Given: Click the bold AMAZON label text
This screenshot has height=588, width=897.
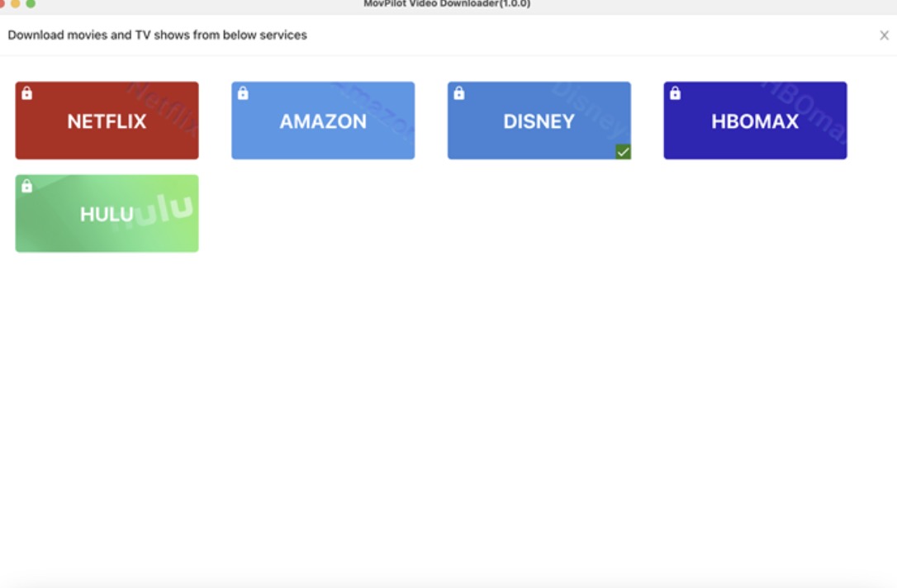Looking at the screenshot, I should click(x=323, y=121).
